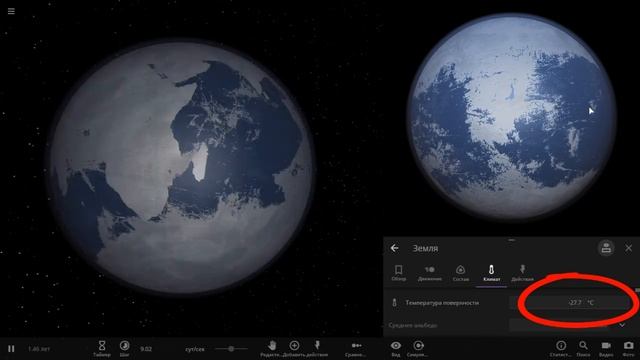Click the pin panel round button
This screenshot has height=360, width=640.
pyautogui.click(x=606, y=248)
